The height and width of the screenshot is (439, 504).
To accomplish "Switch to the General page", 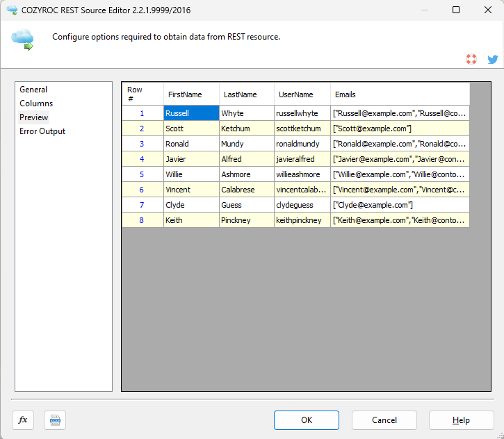I will [x=33, y=90].
